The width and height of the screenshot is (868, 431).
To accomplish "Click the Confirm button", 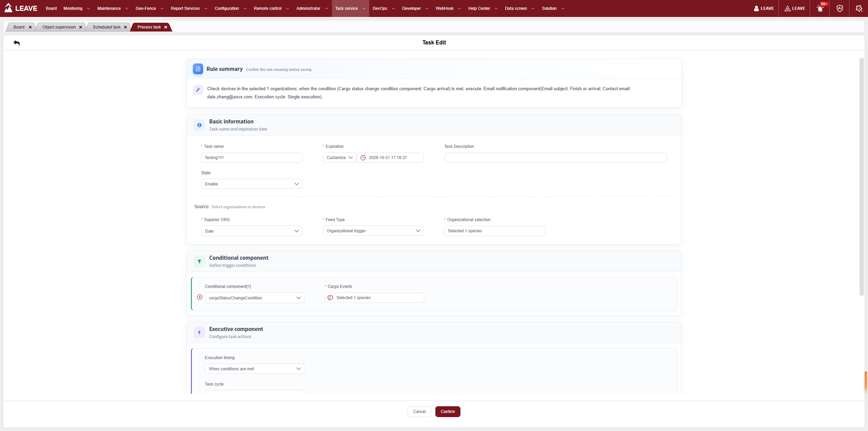I will (448, 412).
